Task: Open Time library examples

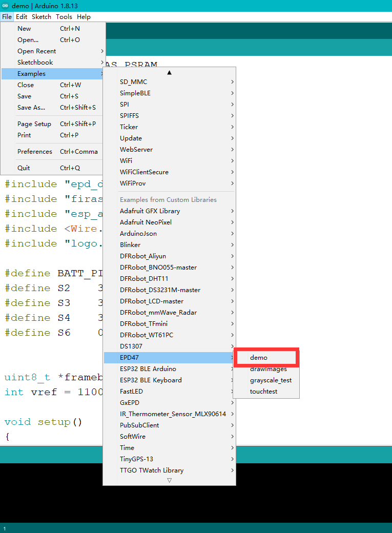Action: (x=169, y=447)
